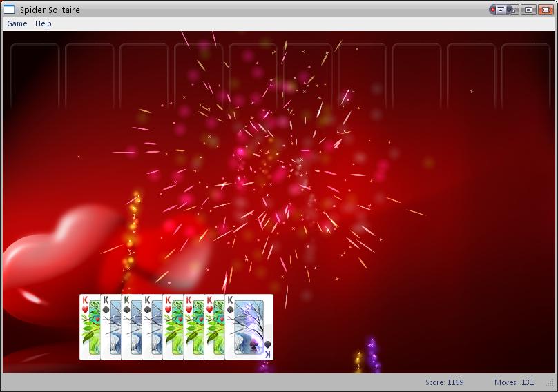Screen dimensions: 558x392
Task: Select the fully visible King of spades card
Action: [249, 327]
